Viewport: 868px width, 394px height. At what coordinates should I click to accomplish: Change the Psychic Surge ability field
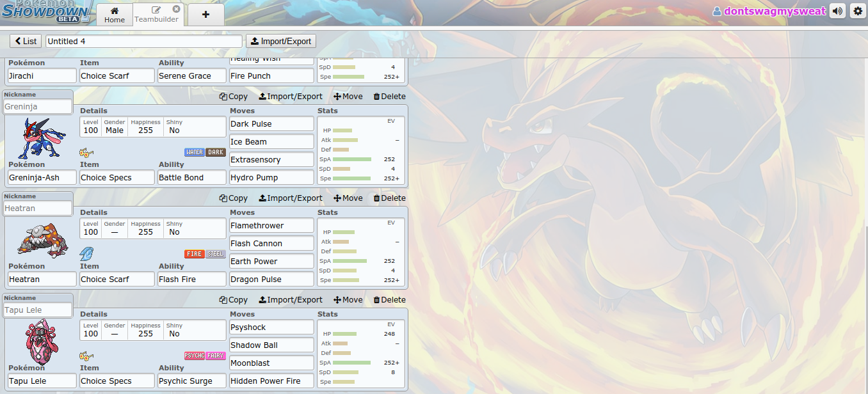coord(192,381)
